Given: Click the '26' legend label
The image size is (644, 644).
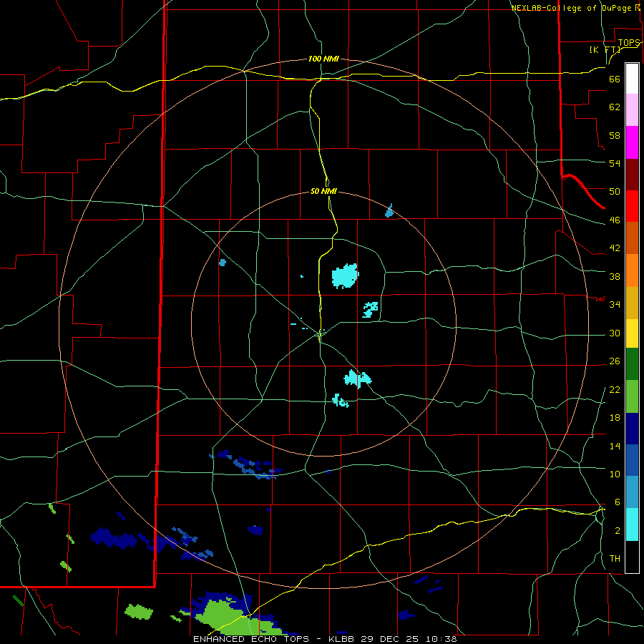Looking at the screenshot, I should click(615, 361).
